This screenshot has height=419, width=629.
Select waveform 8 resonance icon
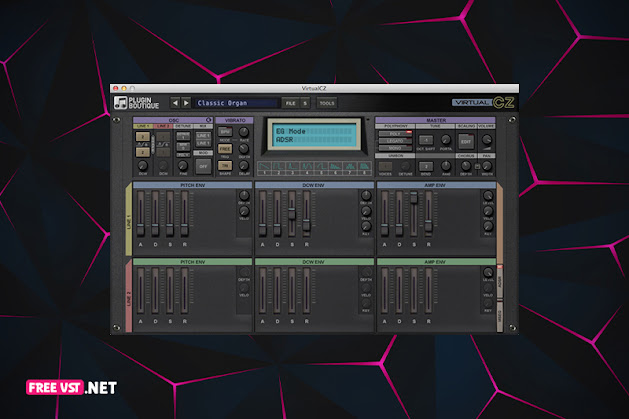tap(364, 168)
